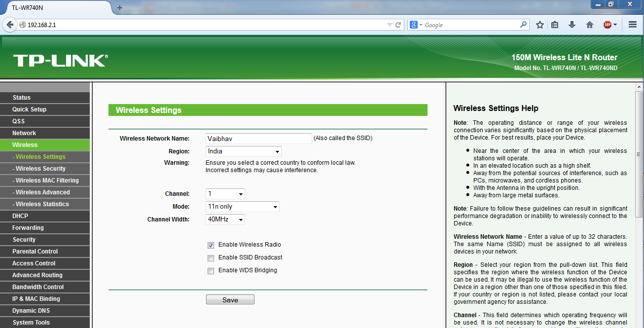Bookmark this page with the star icon

[539, 24]
